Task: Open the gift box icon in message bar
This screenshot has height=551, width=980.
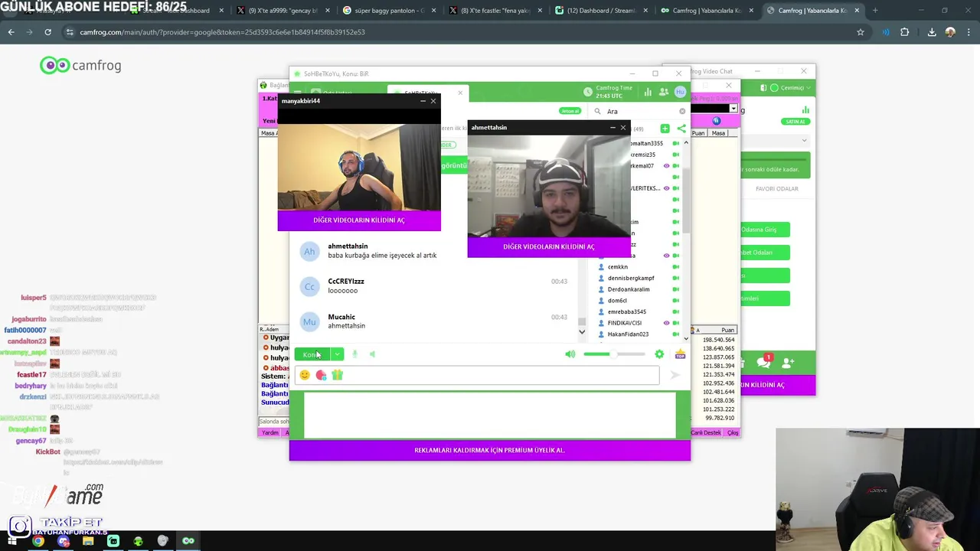Action: pyautogui.click(x=337, y=375)
